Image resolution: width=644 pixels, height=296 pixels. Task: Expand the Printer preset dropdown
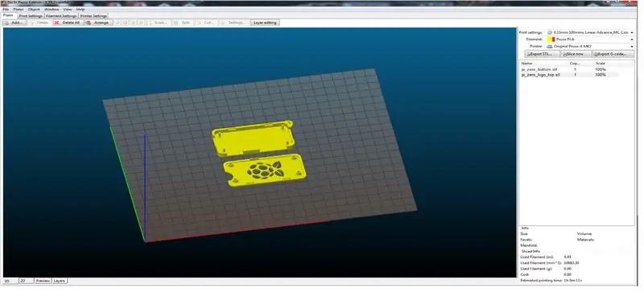(591, 47)
